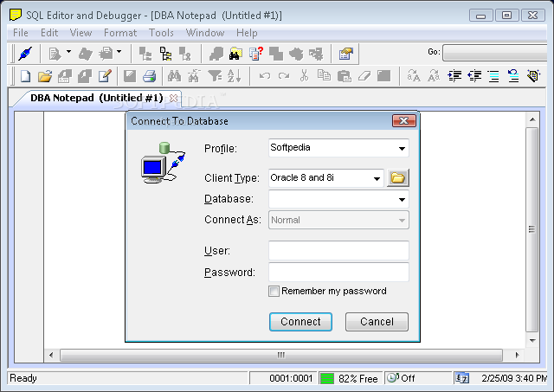Click the A-Z sort icon
The height and width of the screenshot is (392, 554).
click(x=234, y=76)
